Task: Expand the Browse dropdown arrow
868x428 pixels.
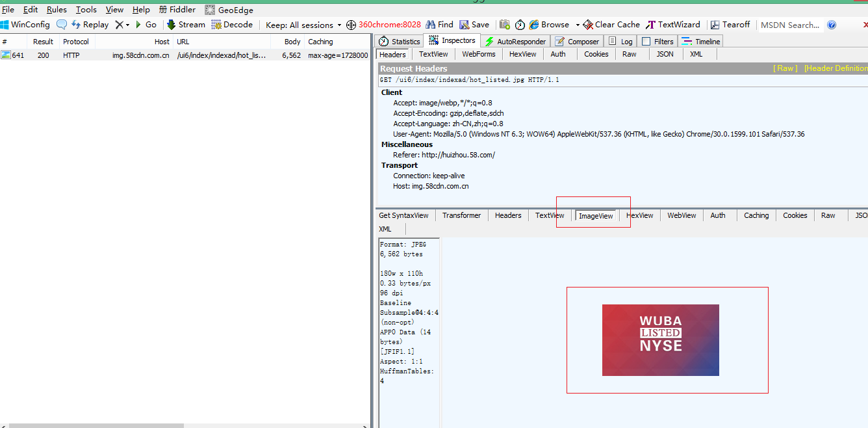Action: (578, 25)
